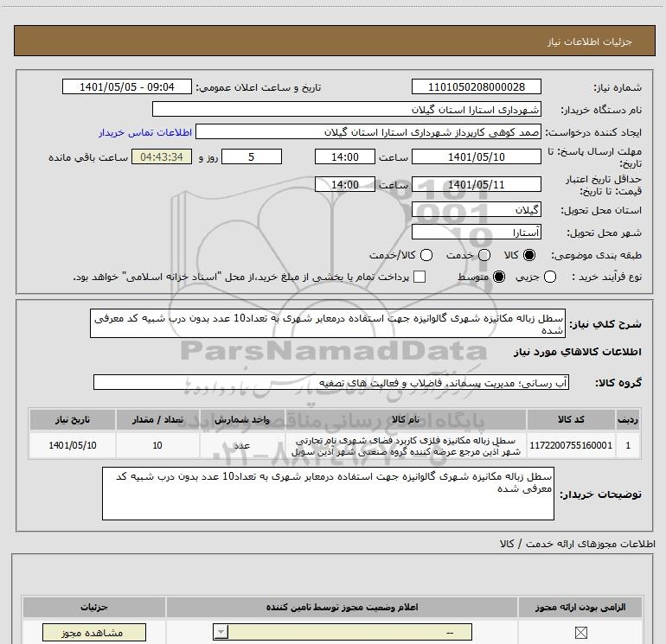Open the buyer contact info link اطلاعات تماس خریدار

[145, 132]
